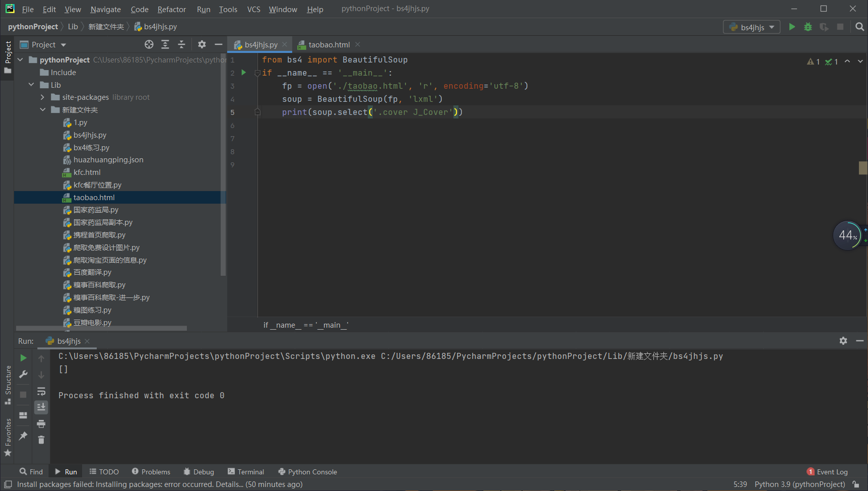Hide the Run tool window

(860, 341)
